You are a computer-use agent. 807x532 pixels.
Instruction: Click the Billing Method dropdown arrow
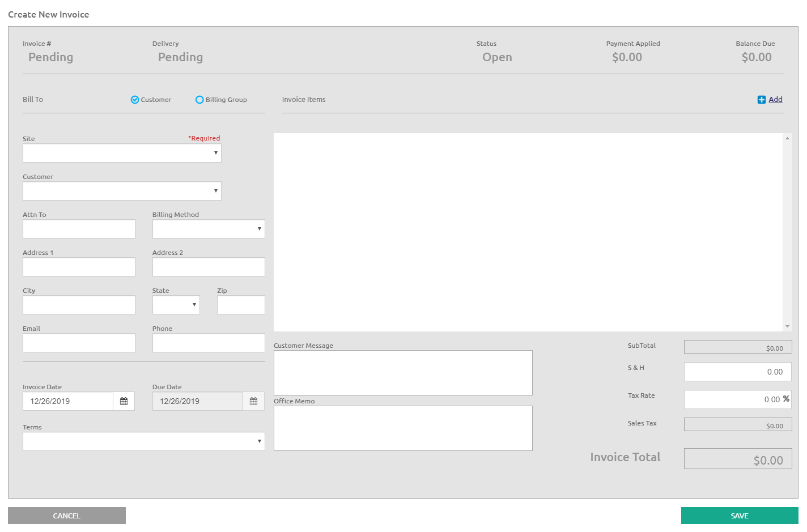coord(260,229)
